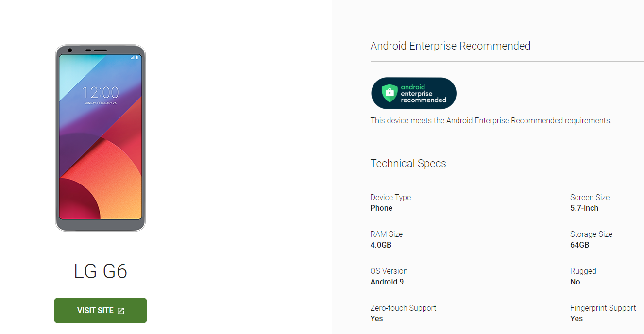
Task: Click the Fingerprint Support label
Action: (603, 308)
